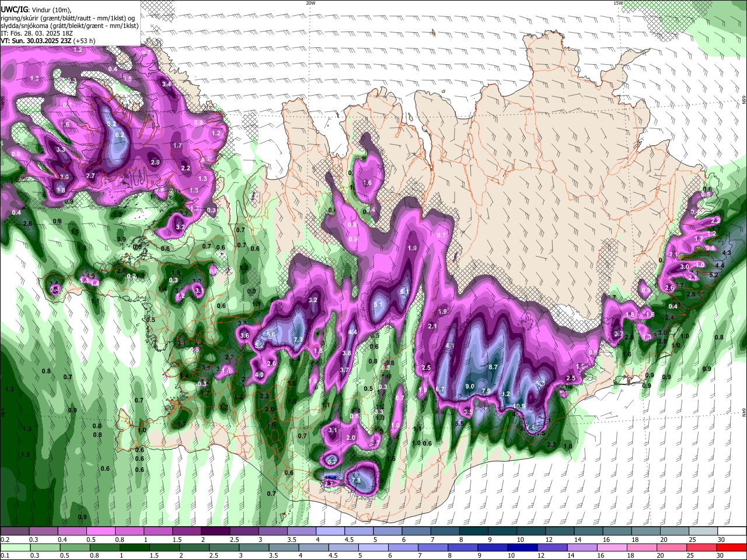Click the initial time 'IT: Fös. 28. 03. 2025 18Z'
The width and height of the screenshot is (747, 560).
pyautogui.click(x=37, y=33)
